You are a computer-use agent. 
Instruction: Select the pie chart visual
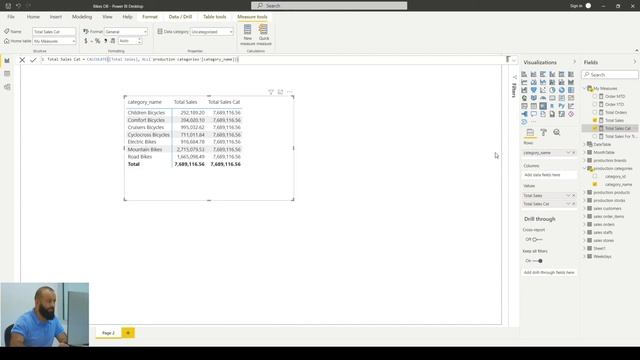click(552, 90)
